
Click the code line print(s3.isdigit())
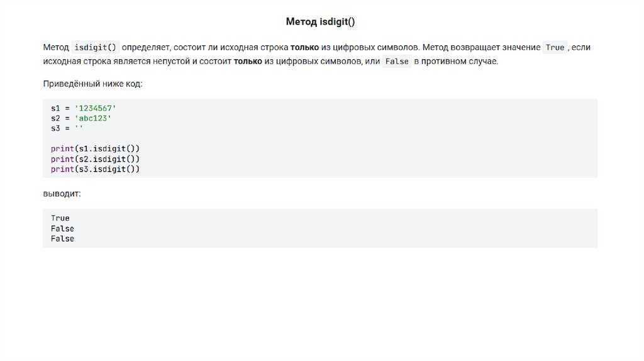[95, 169]
